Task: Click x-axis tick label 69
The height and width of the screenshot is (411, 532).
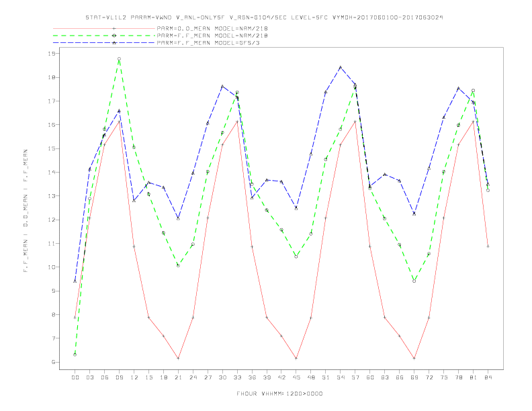Action: pyautogui.click(x=414, y=377)
